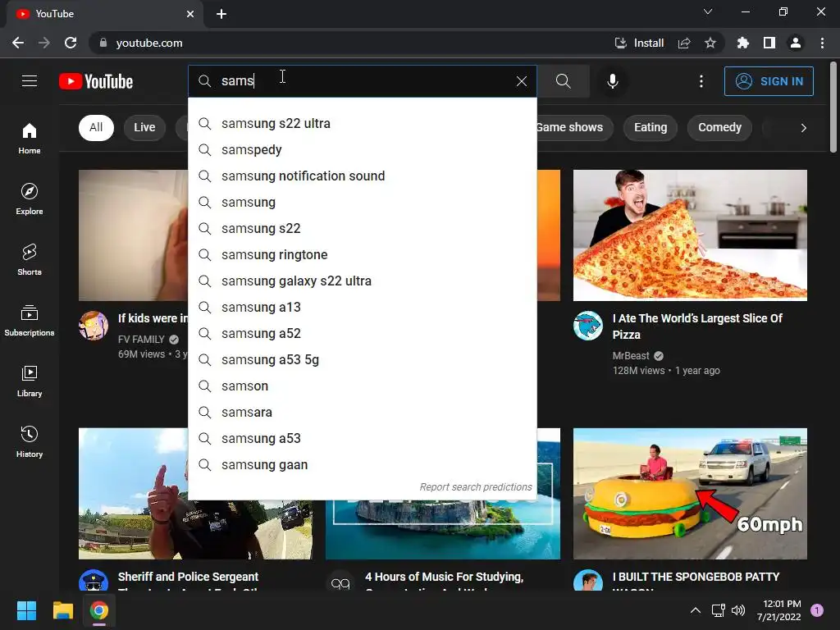Open Library in sidebar
This screenshot has height=630, width=840.
(30, 381)
